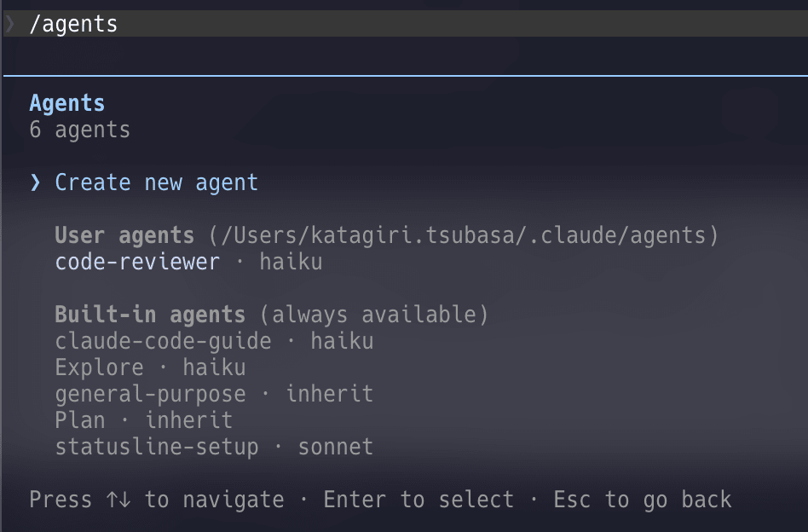Select the statusline-setup agent
The width and height of the screenshot is (808, 532).
[156, 447]
